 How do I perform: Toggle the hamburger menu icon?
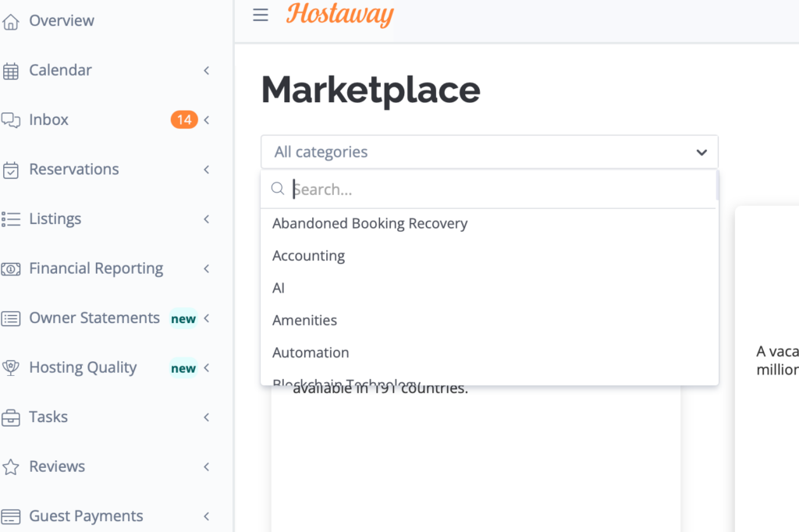pos(261,15)
